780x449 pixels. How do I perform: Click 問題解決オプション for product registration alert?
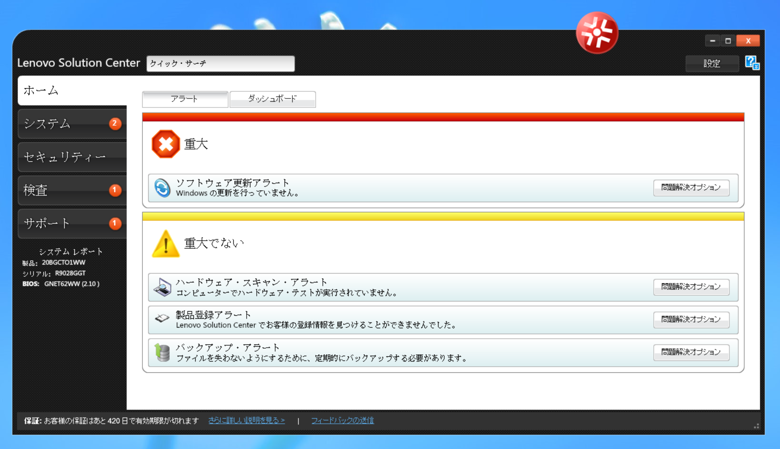coord(691,319)
